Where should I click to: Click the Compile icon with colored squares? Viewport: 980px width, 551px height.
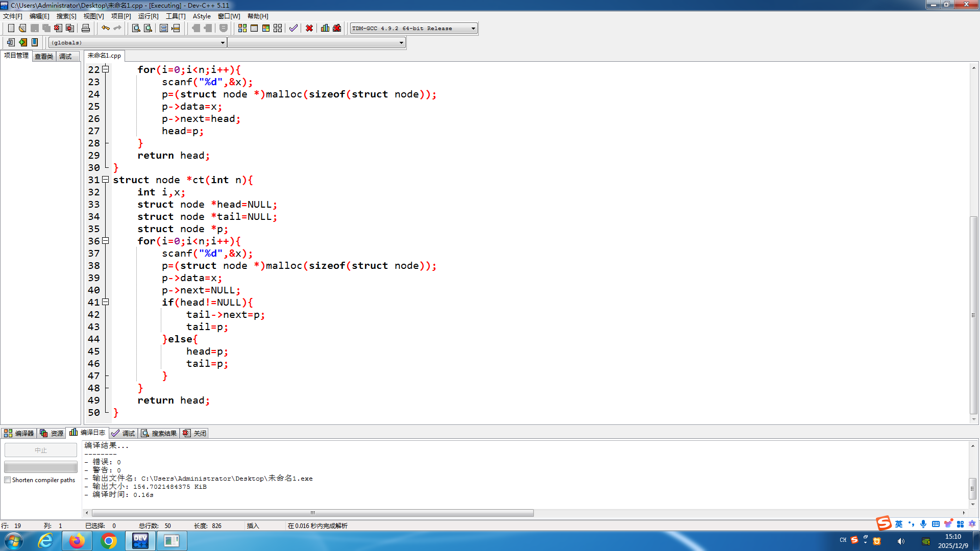click(242, 28)
